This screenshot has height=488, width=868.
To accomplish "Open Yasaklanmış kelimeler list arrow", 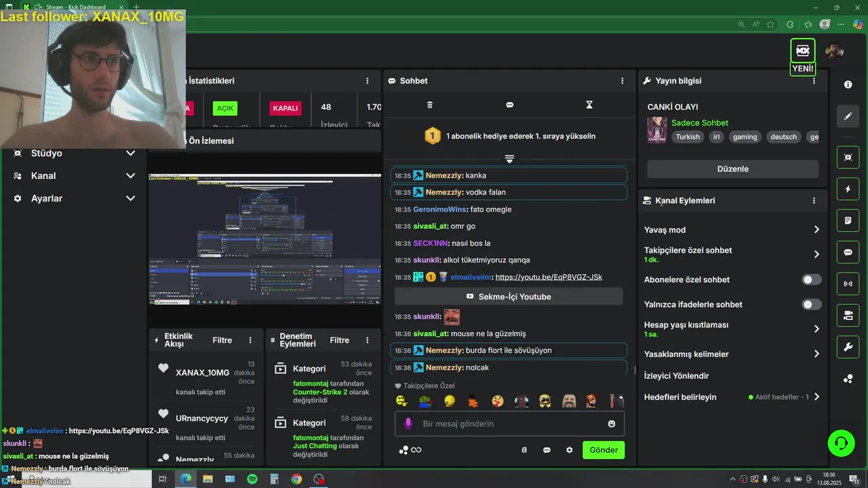I will click(816, 354).
